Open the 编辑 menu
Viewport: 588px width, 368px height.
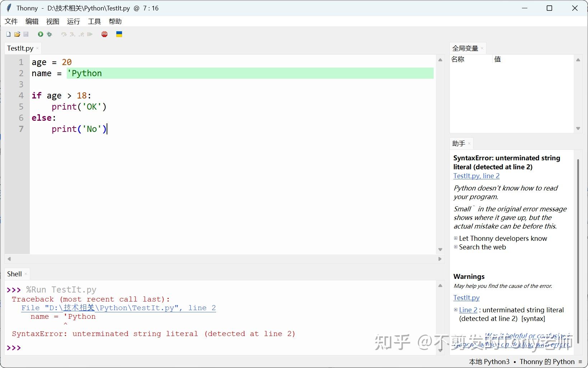32,22
